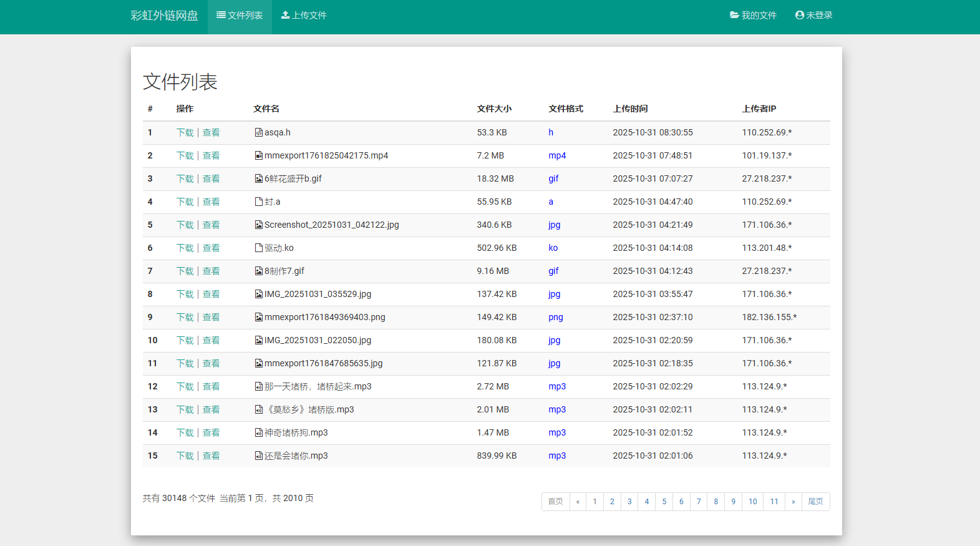Image resolution: width=980 pixels, height=546 pixels.
Task: Click the image icon next to 6鲜花盛开b.gif
Action: 258,178
